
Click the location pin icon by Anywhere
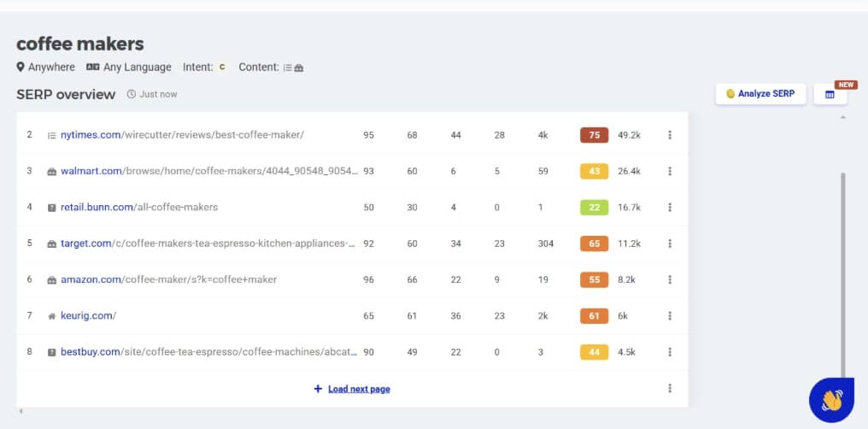coord(21,67)
